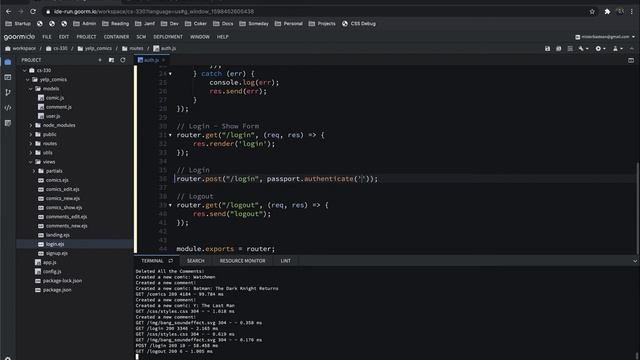The height and width of the screenshot is (360, 640).
Task: Expand the public folder
Action: point(31,134)
